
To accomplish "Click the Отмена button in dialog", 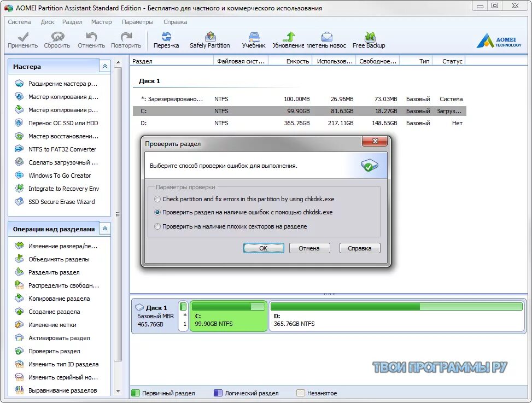I will pyautogui.click(x=309, y=248).
